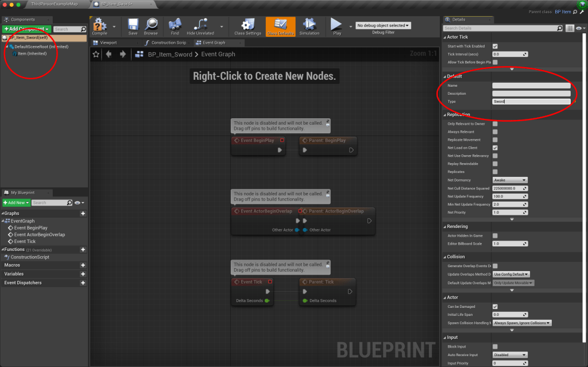Save the blueprint with Save icon
Viewport: 588px width, 367px height.
click(x=133, y=26)
